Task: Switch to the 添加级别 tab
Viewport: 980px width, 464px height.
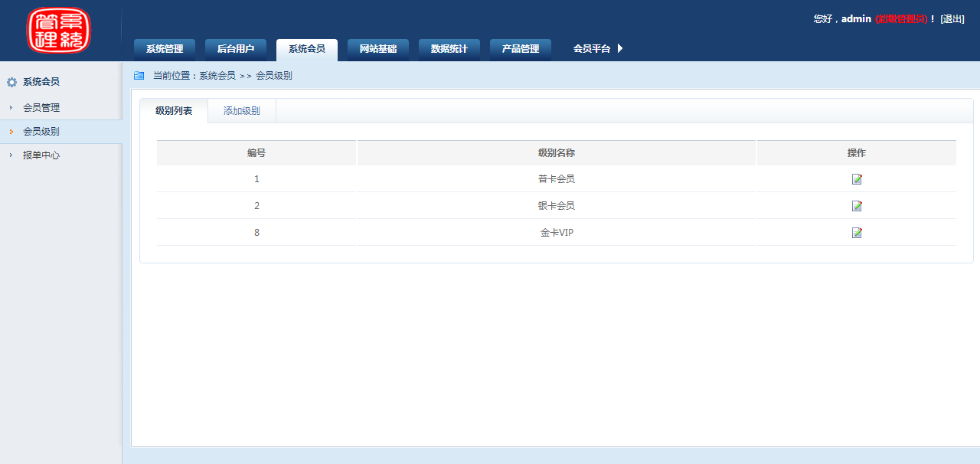Action: point(241,111)
